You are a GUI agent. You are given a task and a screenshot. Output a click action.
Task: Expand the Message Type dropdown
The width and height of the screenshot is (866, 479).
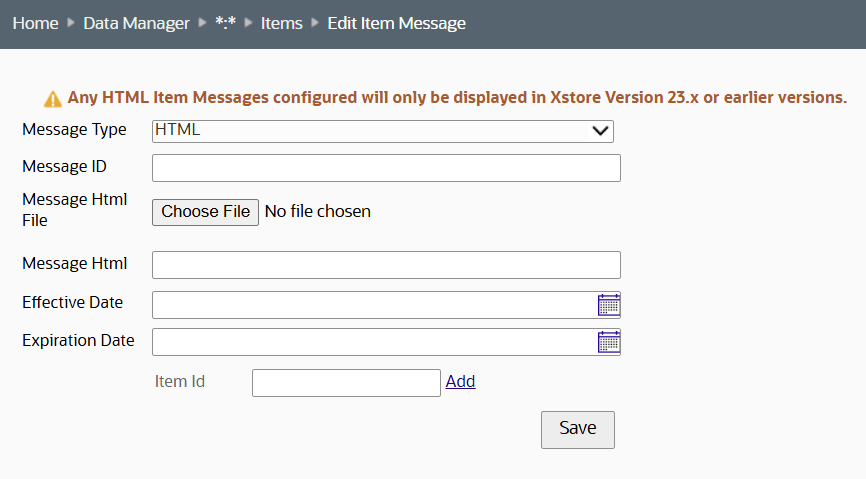click(x=383, y=131)
